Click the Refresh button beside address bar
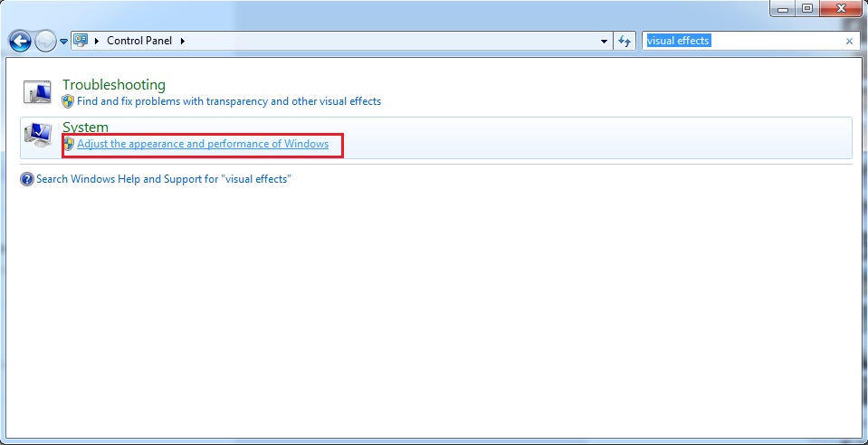This screenshot has width=868, height=445. coord(624,41)
